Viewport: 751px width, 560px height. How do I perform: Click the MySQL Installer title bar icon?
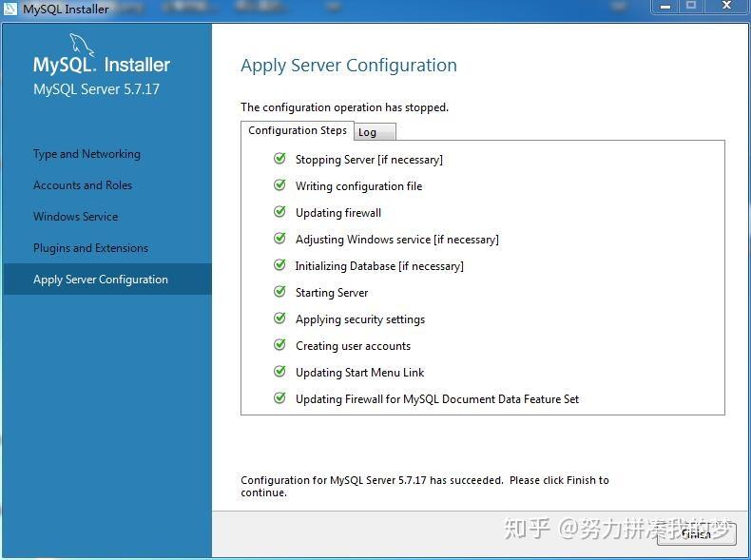click(x=10, y=9)
